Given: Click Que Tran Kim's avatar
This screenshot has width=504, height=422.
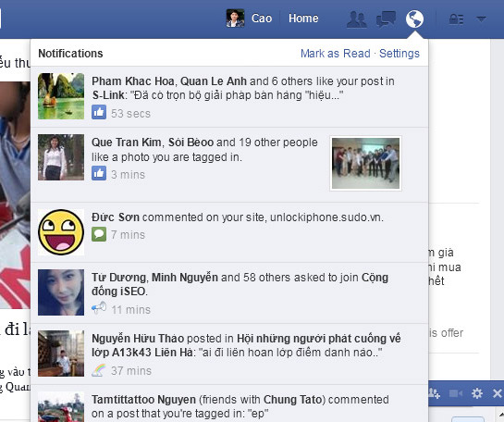Looking at the screenshot, I should (x=61, y=157).
